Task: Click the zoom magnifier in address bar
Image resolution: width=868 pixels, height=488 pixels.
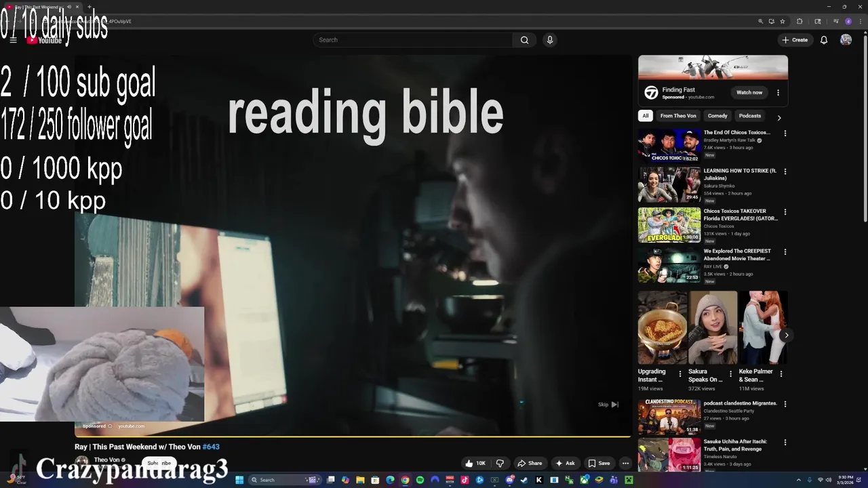Action: (761, 21)
